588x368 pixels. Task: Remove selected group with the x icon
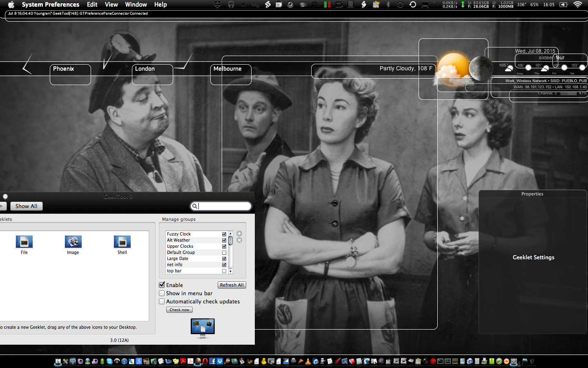click(x=239, y=240)
